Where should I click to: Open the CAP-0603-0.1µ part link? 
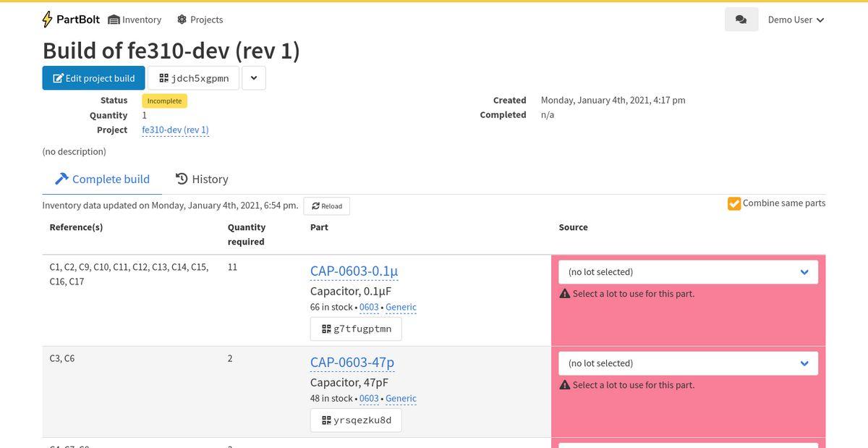pos(354,271)
